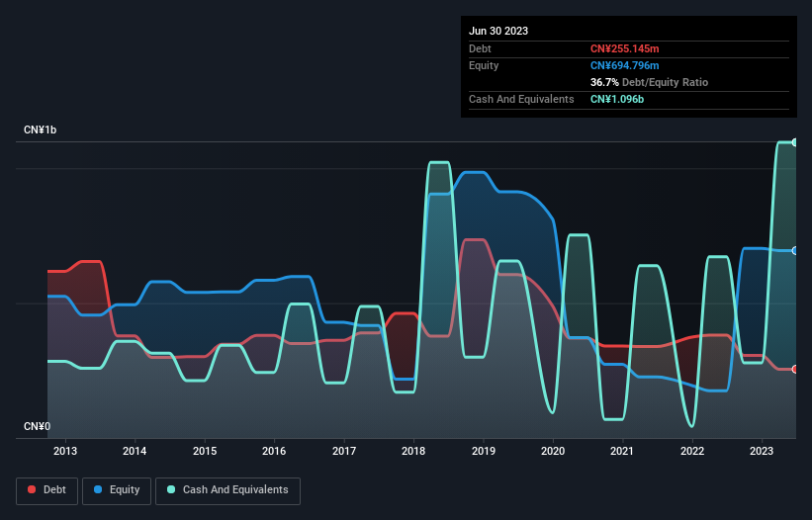Click the Equity value CN¥694.796m

[x=624, y=65]
